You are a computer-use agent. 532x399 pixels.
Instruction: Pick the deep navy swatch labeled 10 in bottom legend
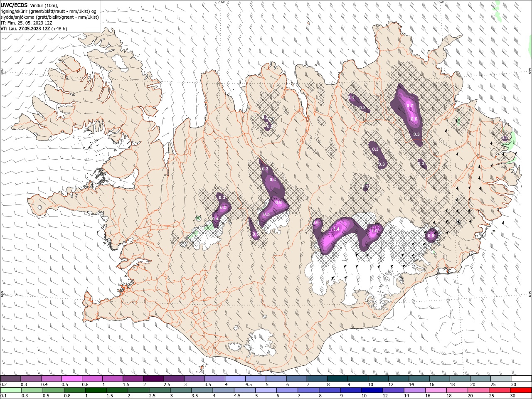[372, 390]
